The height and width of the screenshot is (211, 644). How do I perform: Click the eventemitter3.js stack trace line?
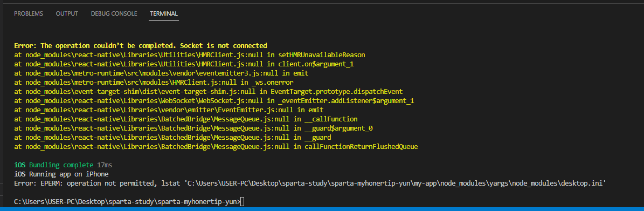tap(161, 73)
